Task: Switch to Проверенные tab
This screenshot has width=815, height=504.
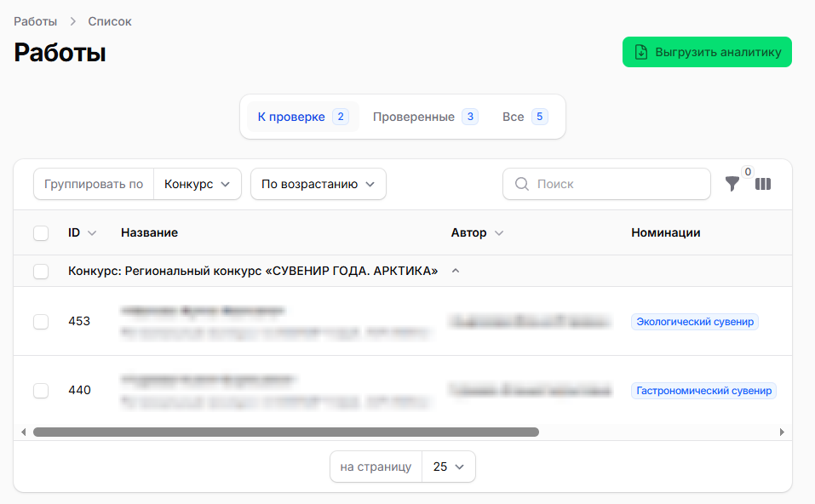Action: coord(425,117)
